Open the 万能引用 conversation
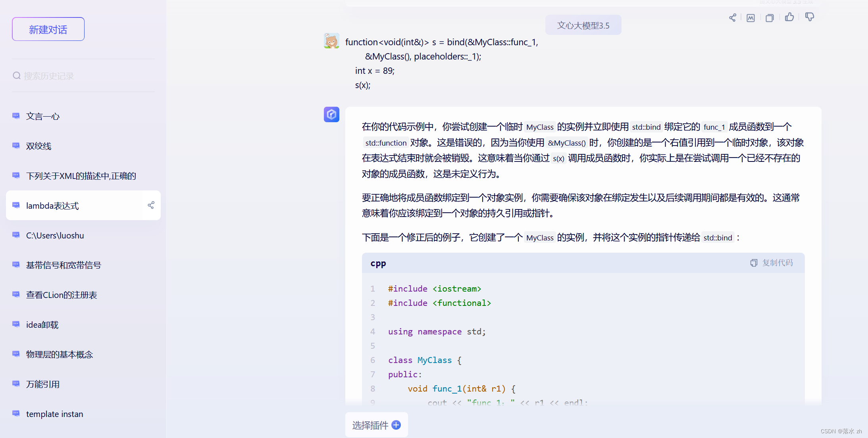The width and height of the screenshot is (868, 438). pyautogui.click(x=43, y=384)
